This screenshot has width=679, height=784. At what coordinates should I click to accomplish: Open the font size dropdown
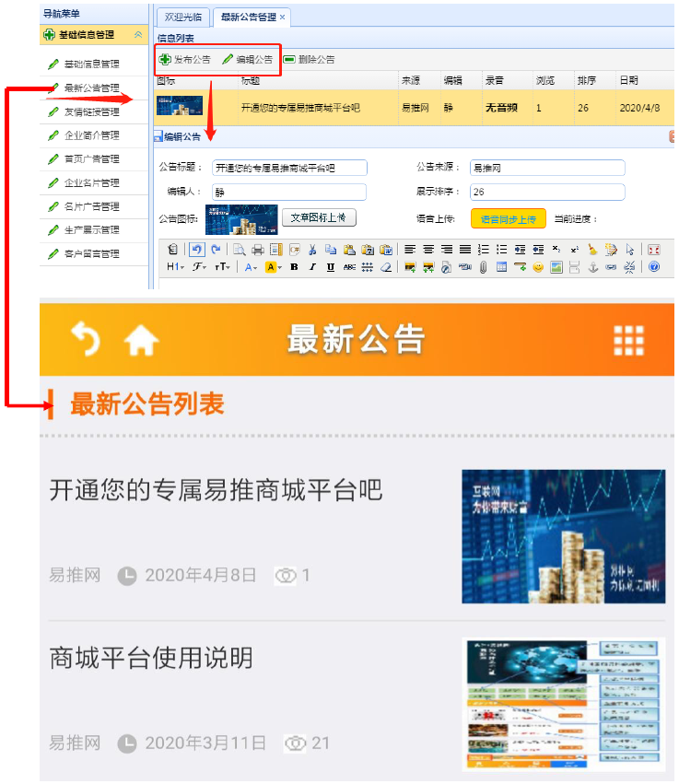(223, 267)
